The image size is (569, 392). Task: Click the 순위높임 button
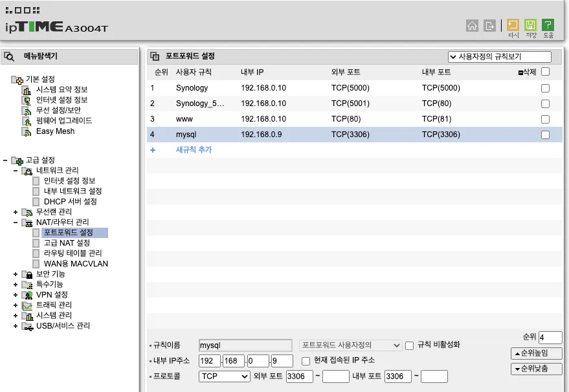click(x=536, y=353)
